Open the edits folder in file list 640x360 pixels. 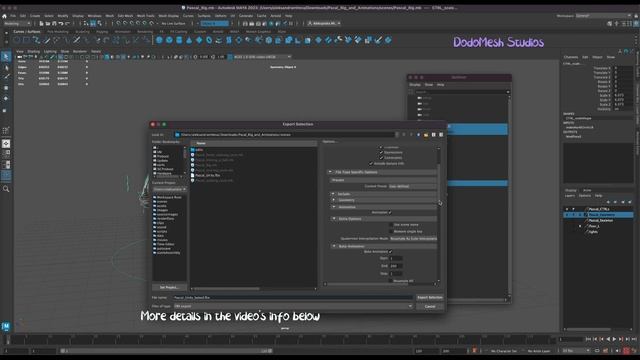click(x=199, y=150)
